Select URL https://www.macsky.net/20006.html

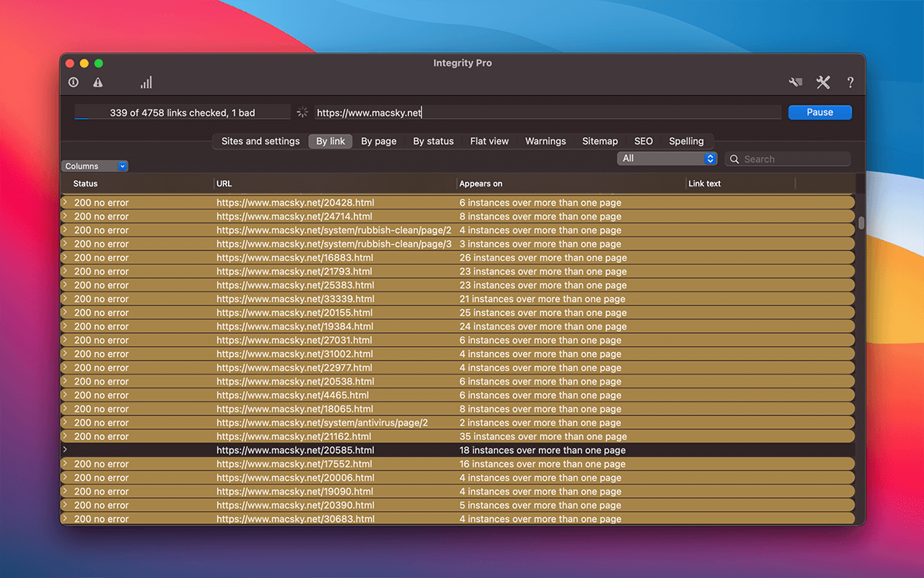pos(295,478)
